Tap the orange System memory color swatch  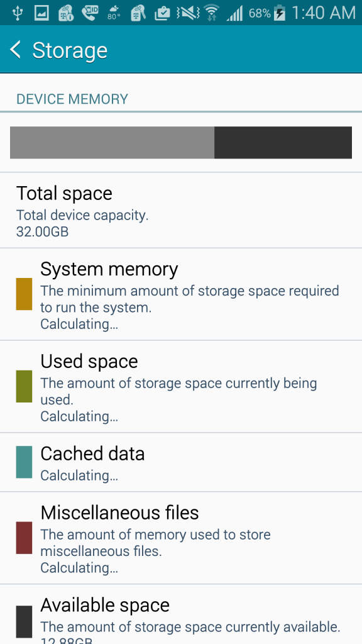tap(23, 294)
